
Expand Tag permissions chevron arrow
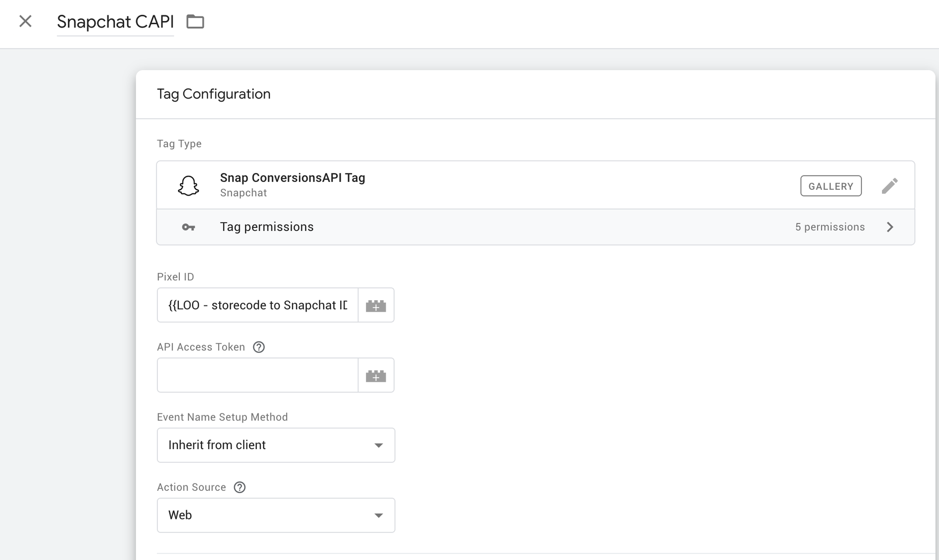[x=890, y=227]
